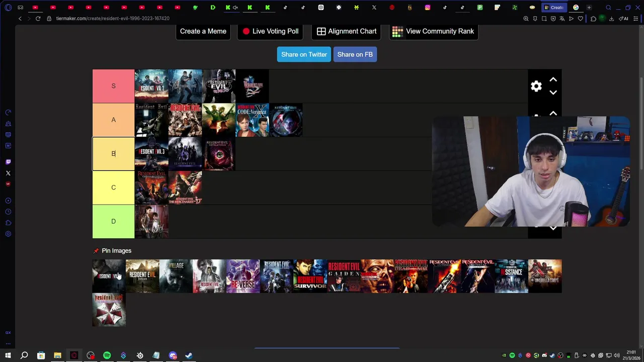
Task: Pick the game cover in D tier
Action: pyautogui.click(x=151, y=221)
